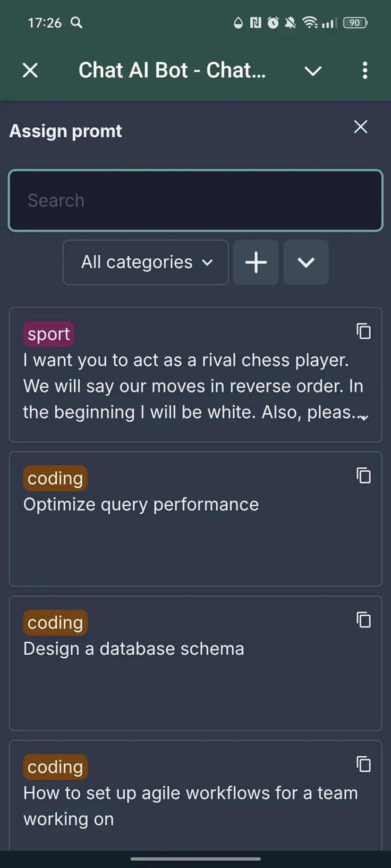Close the Assign promt panel
Screen dimensions: 391x868
[361, 127]
